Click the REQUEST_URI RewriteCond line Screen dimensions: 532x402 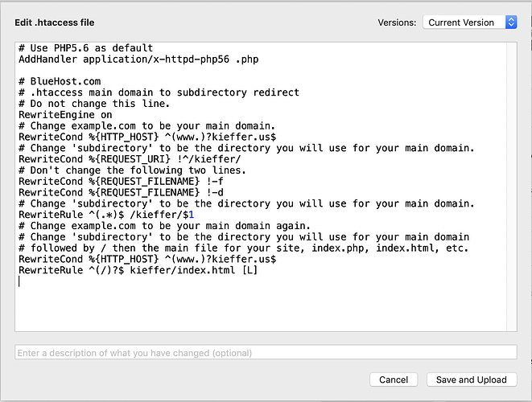pos(130,159)
